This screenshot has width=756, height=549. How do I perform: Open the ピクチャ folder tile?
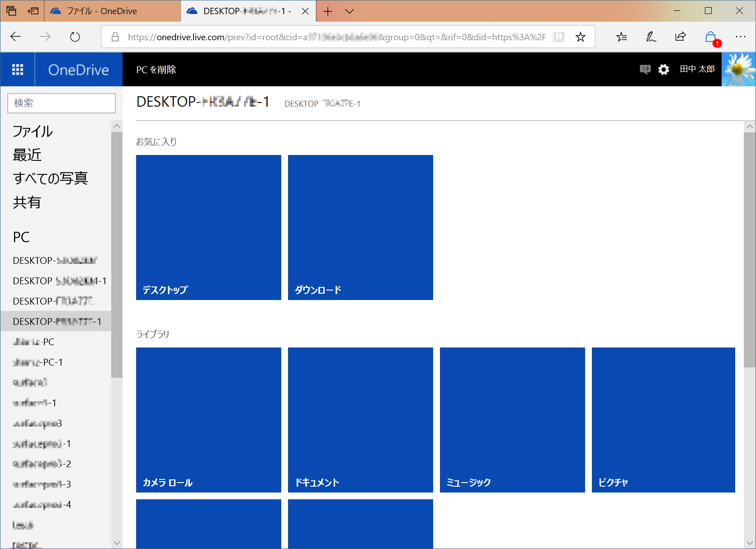click(x=663, y=420)
